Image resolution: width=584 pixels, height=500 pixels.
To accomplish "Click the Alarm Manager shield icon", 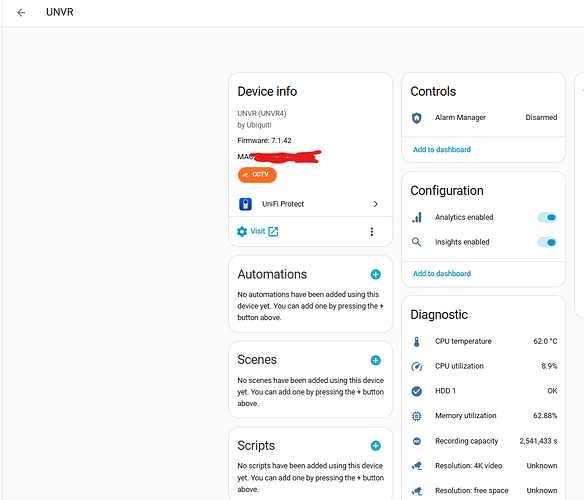I will click(x=416, y=118).
